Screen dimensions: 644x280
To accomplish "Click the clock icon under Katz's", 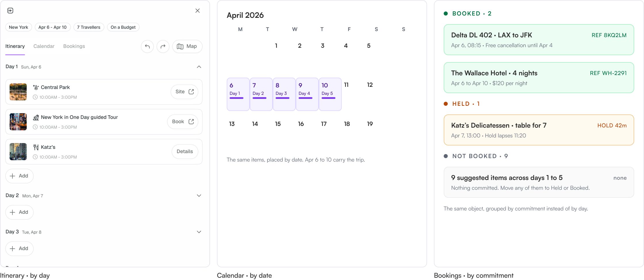I will pos(35,157).
